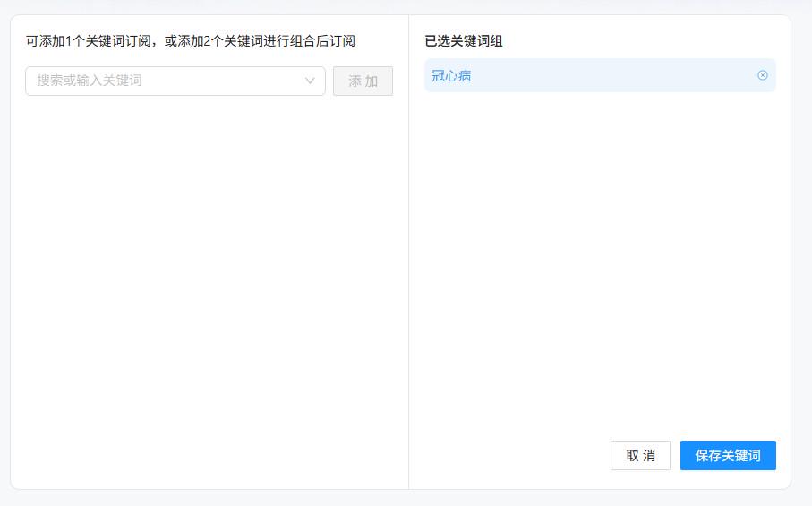Focus the placeholder text in the keyword combo box
812x506 pixels.
pyautogui.click(x=90, y=81)
